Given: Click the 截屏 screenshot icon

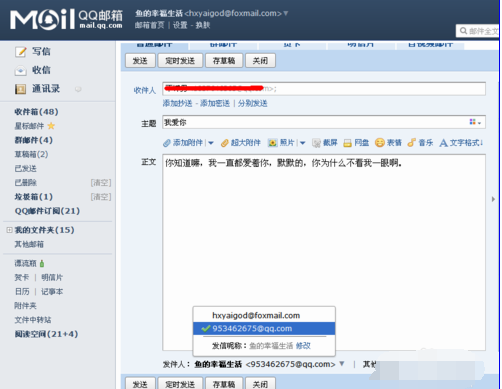Looking at the screenshot, I should point(316,143).
